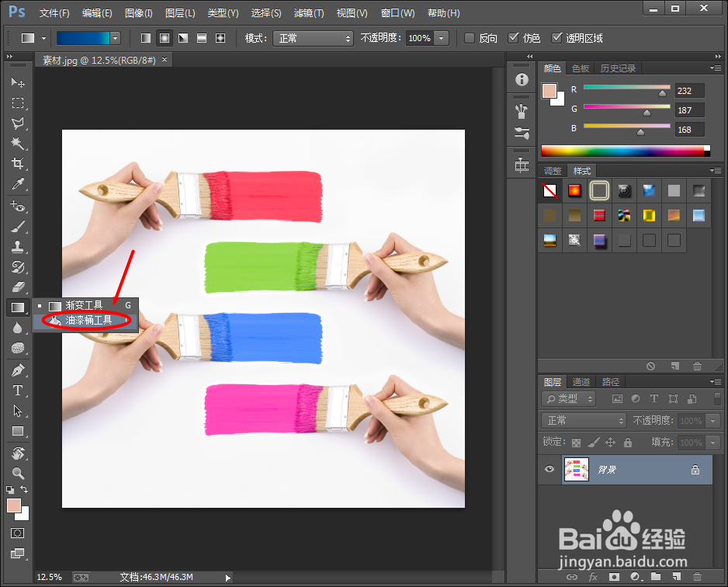Click the new layer button
The image size is (728, 587).
tap(677, 576)
